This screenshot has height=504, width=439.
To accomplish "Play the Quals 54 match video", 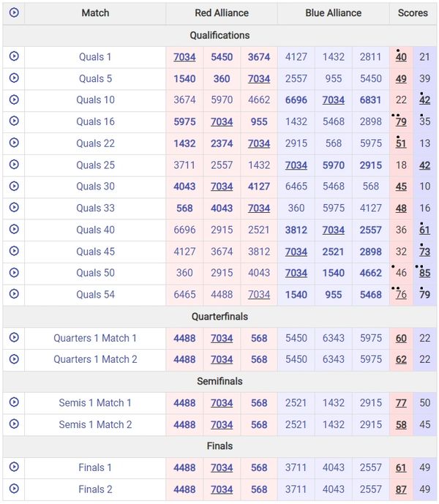I will point(14,294).
